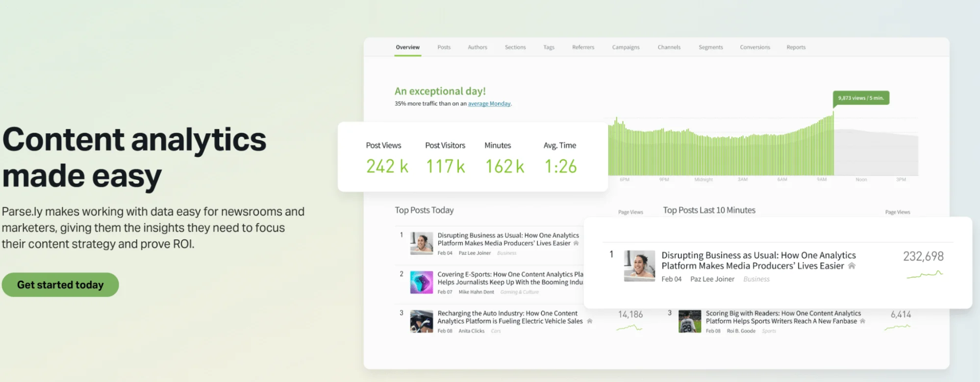
Task: Click the 14,186 page views figure
Action: pos(630,314)
